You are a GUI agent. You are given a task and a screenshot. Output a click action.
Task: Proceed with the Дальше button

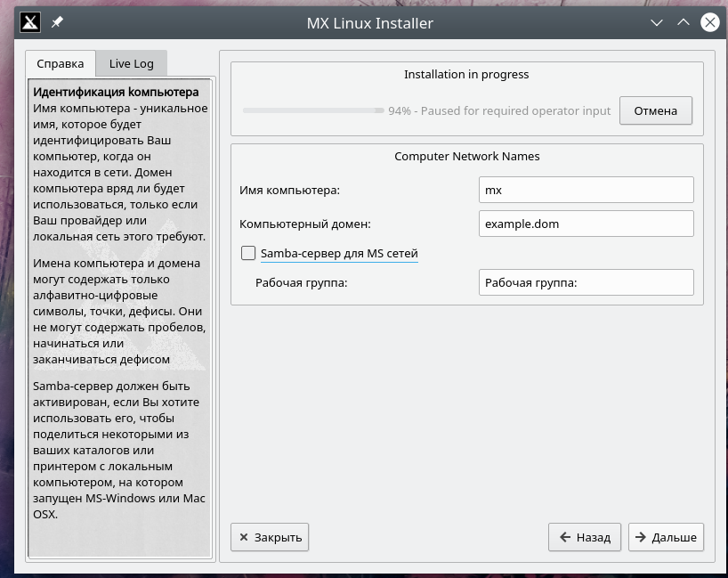[666, 537]
